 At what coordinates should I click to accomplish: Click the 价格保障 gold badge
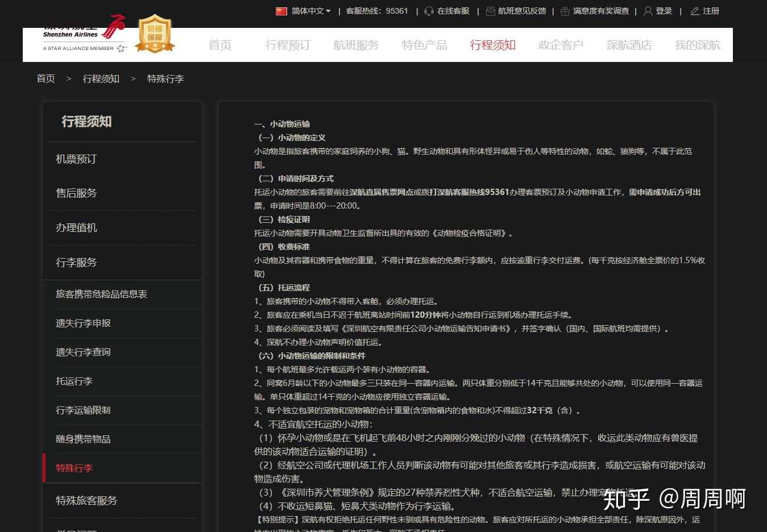point(155,34)
